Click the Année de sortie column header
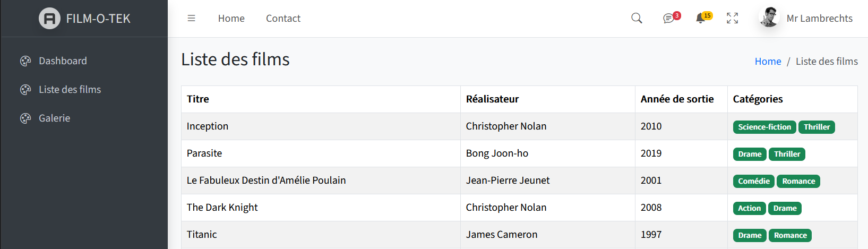This screenshot has height=249, width=868. tap(677, 99)
